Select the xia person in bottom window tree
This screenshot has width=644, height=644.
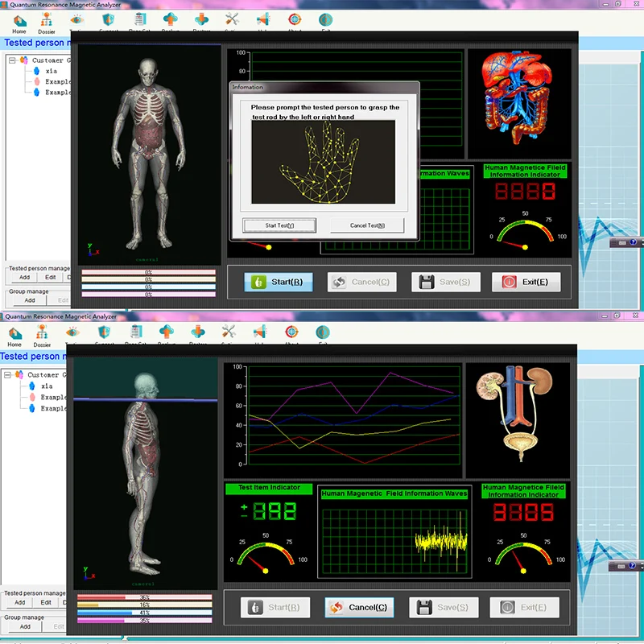(x=42, y=386)
